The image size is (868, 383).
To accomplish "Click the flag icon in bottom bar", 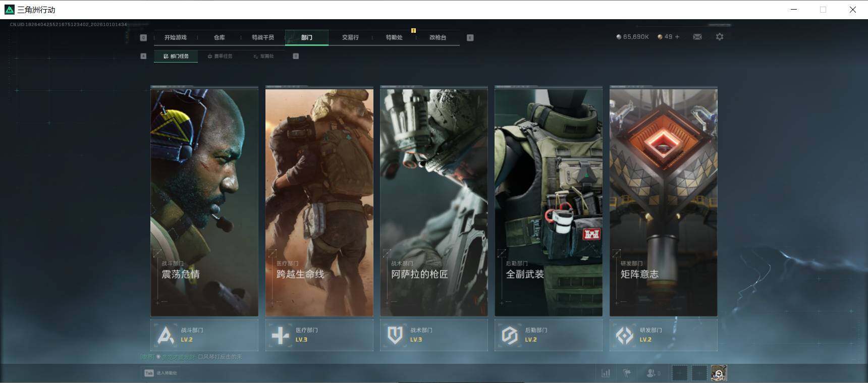I will (x=627, y=373).
